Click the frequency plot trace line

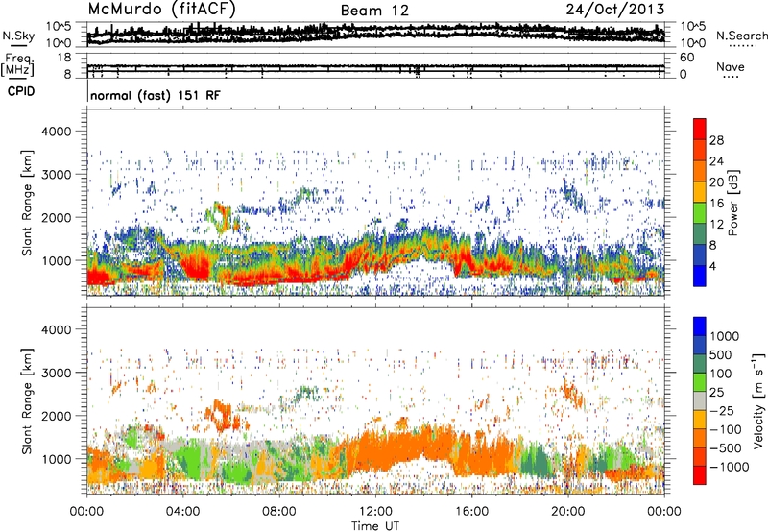375,67
